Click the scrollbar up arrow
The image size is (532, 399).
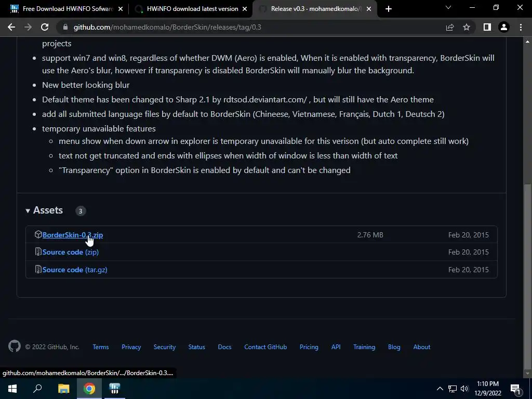(527, 42)
